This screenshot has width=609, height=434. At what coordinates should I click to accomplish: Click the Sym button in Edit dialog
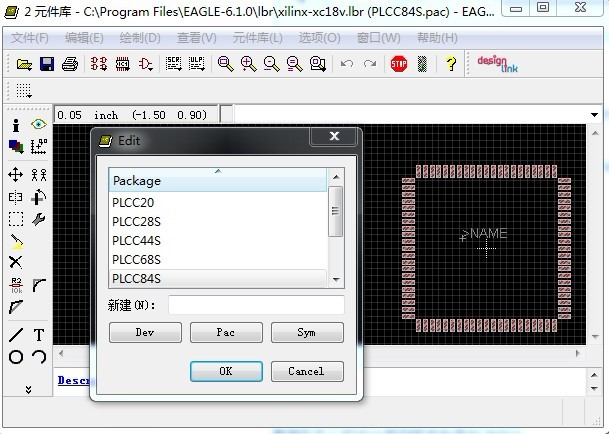307,333
